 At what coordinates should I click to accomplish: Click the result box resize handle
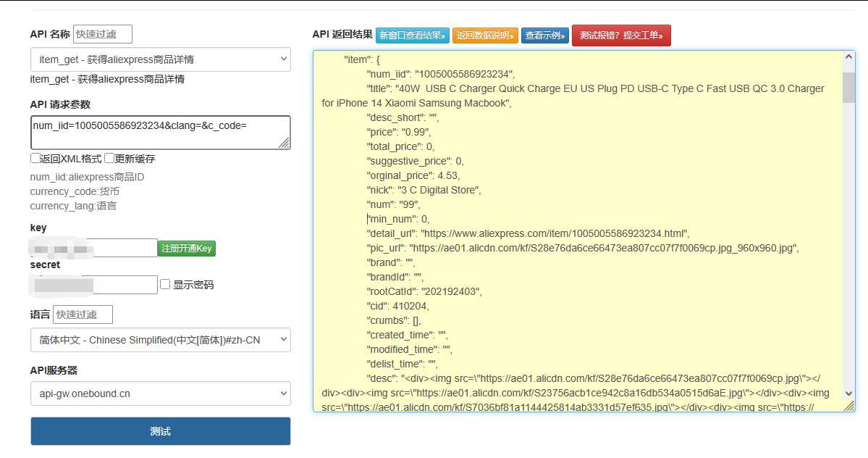pyautogui.click(x=848, y=406)
